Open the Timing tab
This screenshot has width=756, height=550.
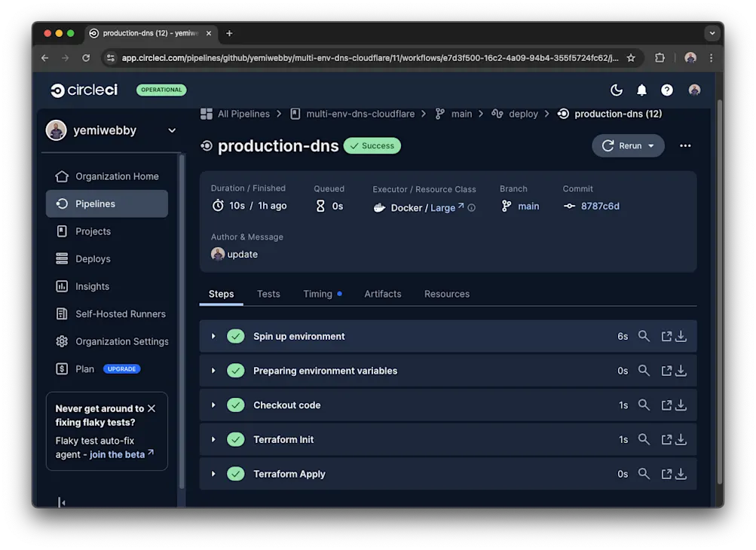317,294
